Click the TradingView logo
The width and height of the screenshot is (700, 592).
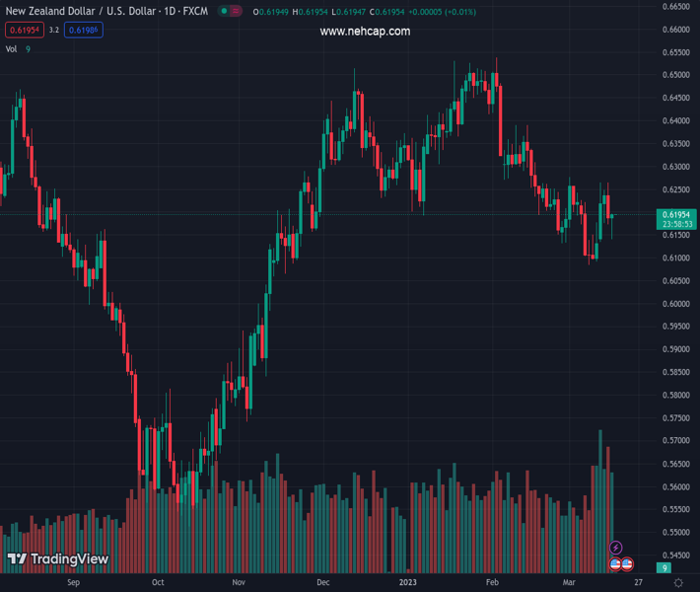coord(57,559)
